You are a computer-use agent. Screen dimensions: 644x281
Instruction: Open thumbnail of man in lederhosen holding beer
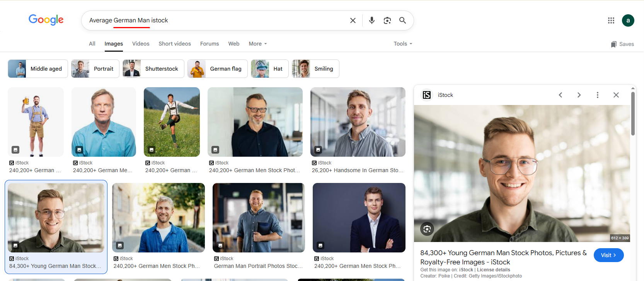(x=36, y=122)
